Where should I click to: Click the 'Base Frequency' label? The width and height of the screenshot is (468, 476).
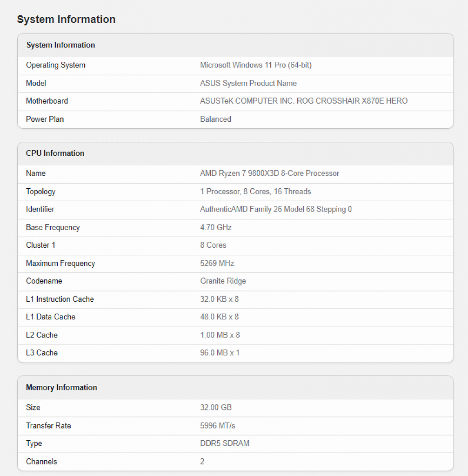(x=53, y=227)
